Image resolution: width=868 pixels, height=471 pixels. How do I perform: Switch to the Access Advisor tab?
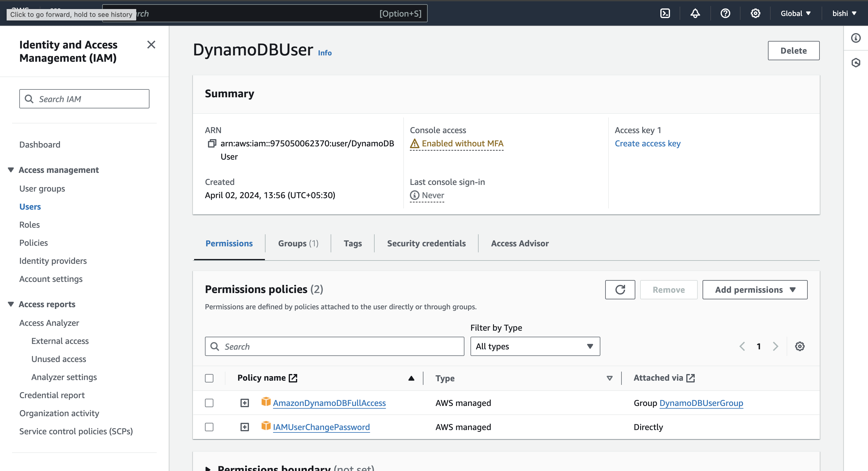coord(520,243)
